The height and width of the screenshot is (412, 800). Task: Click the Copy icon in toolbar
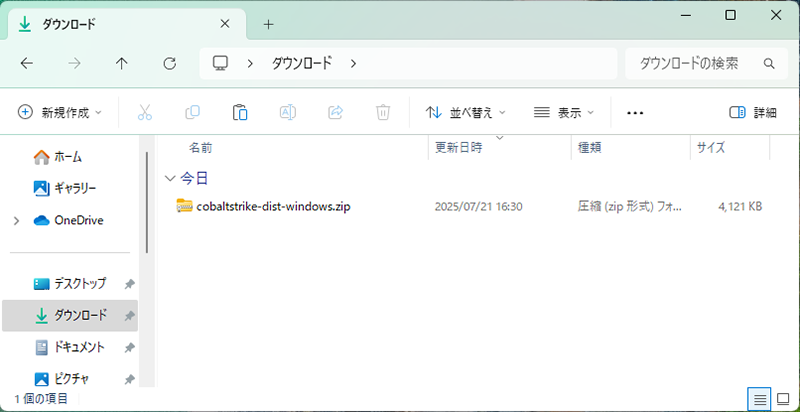coord(192,113)
